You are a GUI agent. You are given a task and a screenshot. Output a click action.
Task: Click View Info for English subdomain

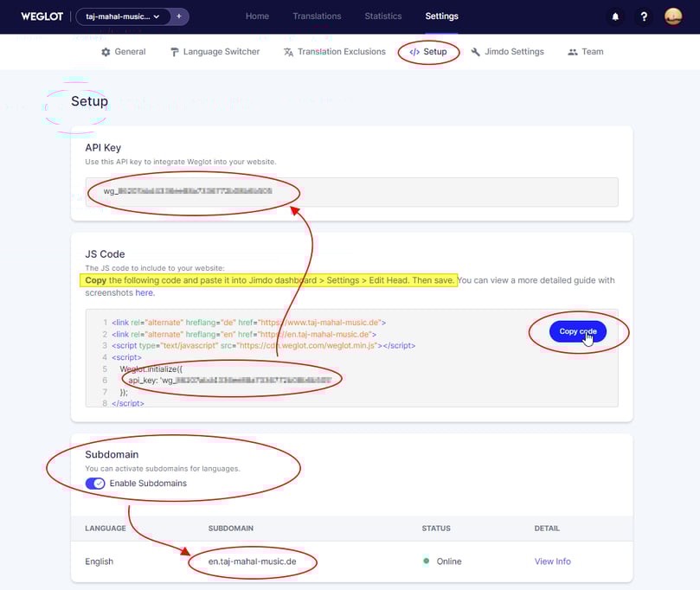(553, 561)
